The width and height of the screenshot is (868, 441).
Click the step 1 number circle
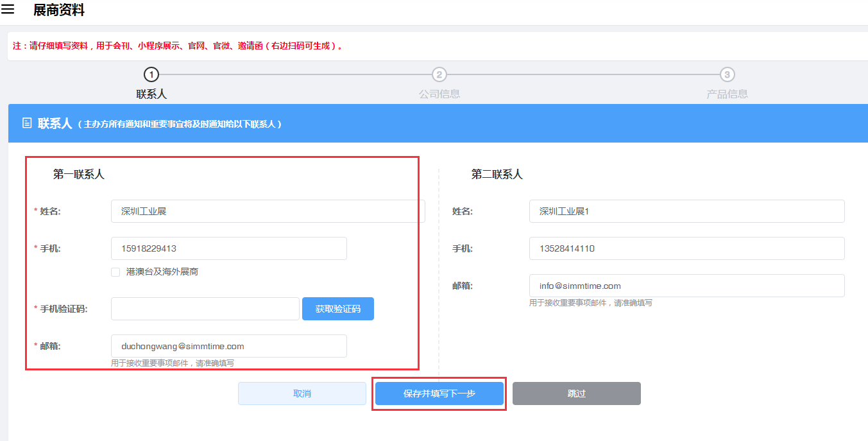pyautogui.click(x=151, y=74)
